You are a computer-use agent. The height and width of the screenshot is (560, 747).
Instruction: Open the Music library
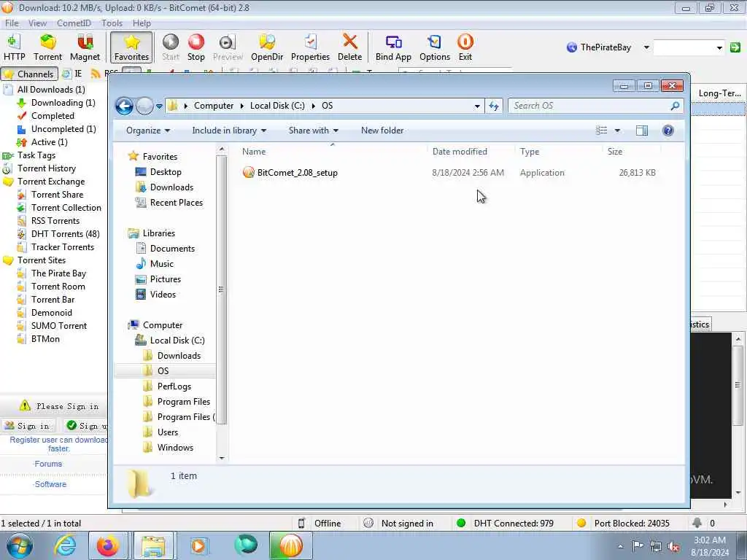coord(161,264)
